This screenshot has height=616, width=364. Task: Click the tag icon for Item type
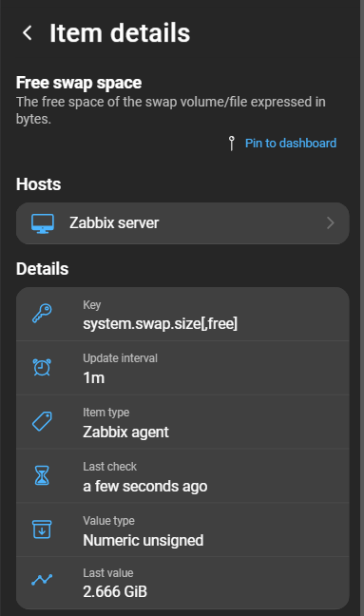point(42,421)
